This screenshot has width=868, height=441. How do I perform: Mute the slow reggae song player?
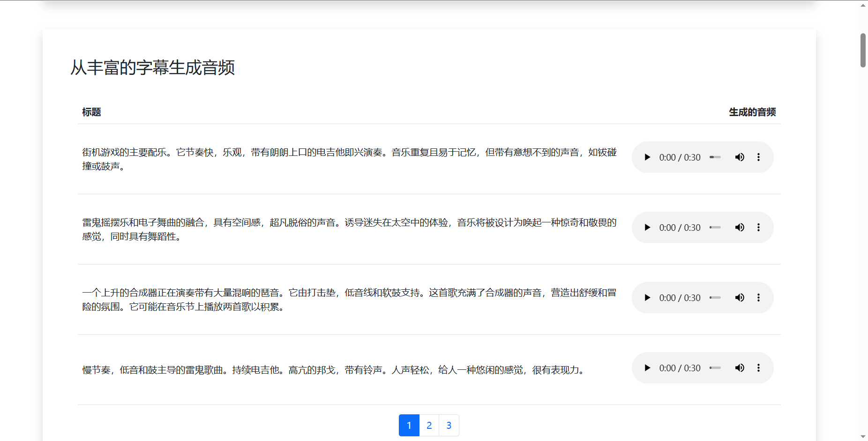740,368
